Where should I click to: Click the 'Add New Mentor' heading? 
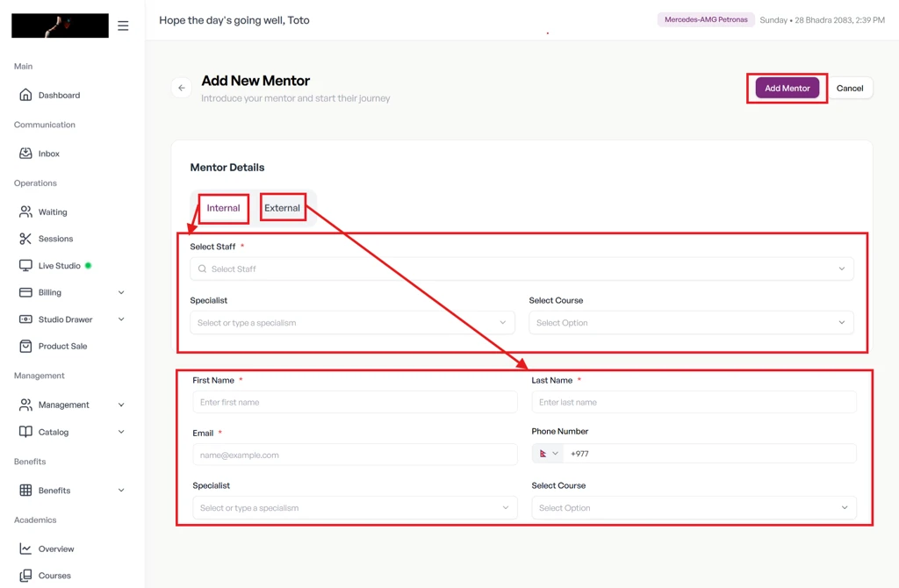(x=255, y=81)
